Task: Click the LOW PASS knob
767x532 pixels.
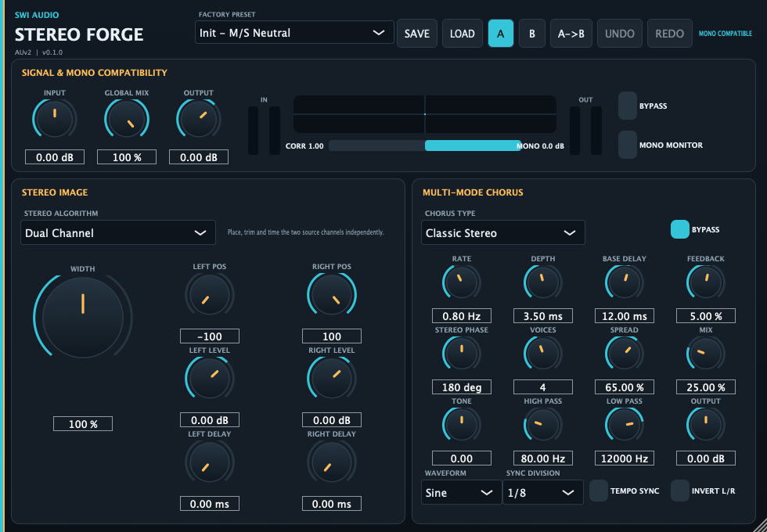Action: 625,424
